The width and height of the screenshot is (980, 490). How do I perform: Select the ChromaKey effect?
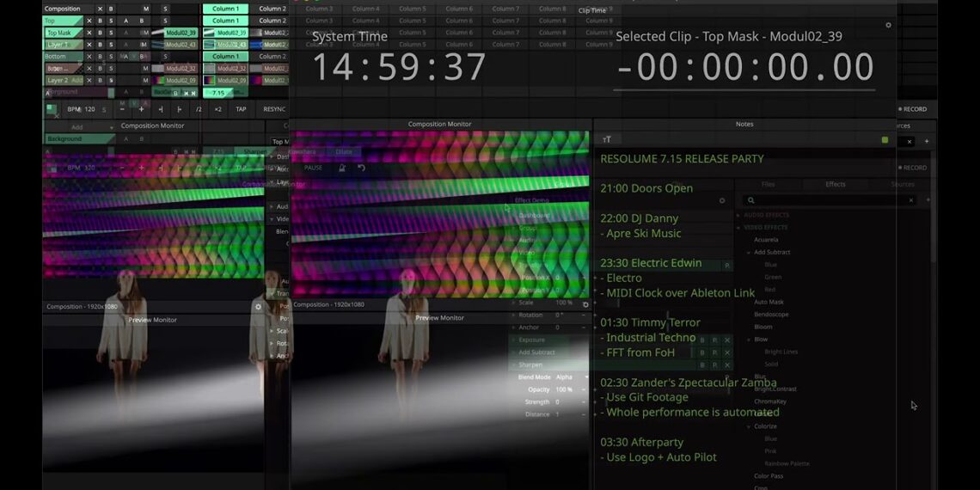click(769, 401)
